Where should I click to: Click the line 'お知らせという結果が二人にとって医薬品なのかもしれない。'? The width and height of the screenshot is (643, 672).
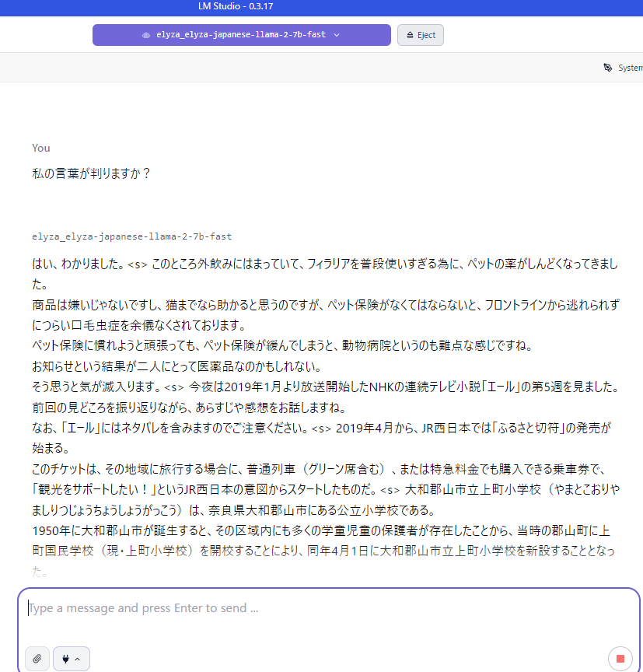[177, 366]
